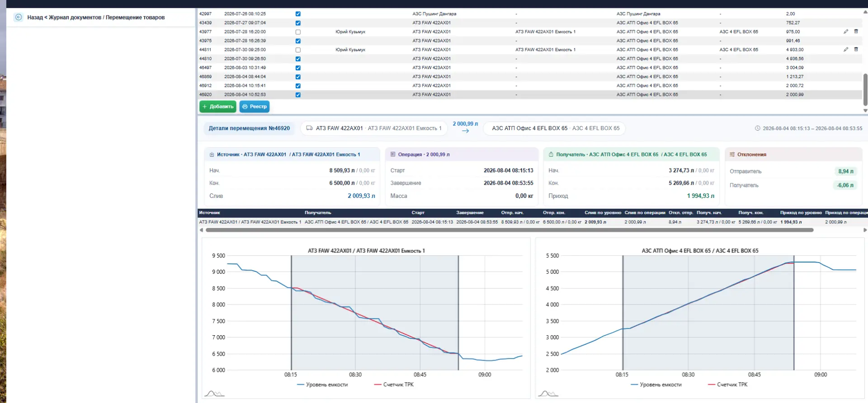Click the Отправитель deviation value 8,94 л
Image resolution: width=868 pixels, height=403 pixels.
tap(845, 171)
